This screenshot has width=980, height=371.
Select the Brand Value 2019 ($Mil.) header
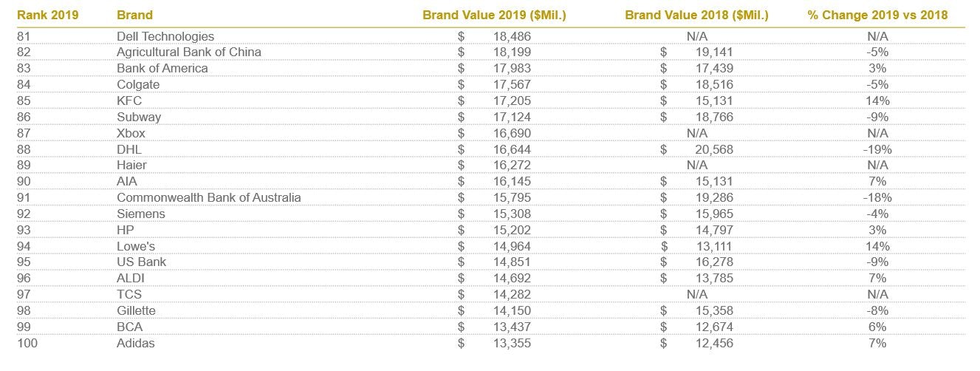point(494,15)
